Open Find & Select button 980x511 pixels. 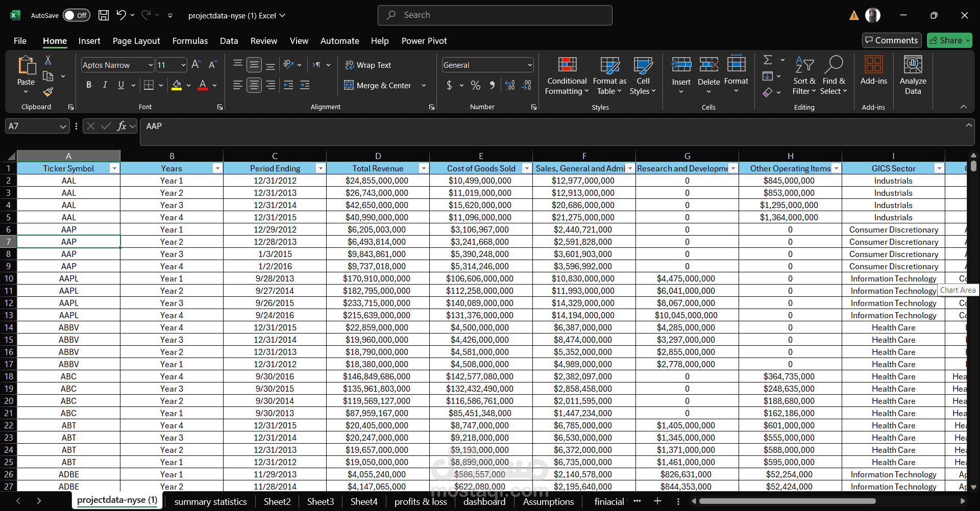point(834,75)
